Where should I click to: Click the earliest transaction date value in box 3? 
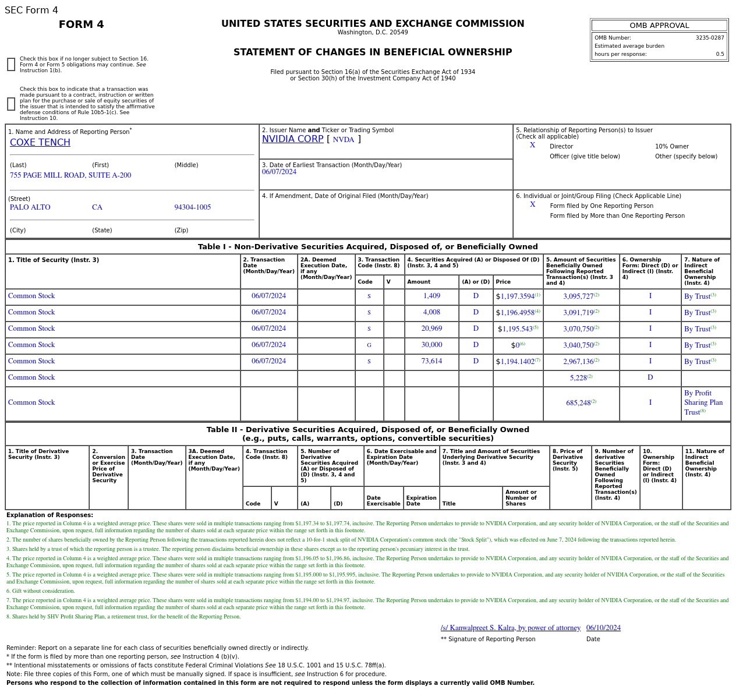click(x=279, y=172)
